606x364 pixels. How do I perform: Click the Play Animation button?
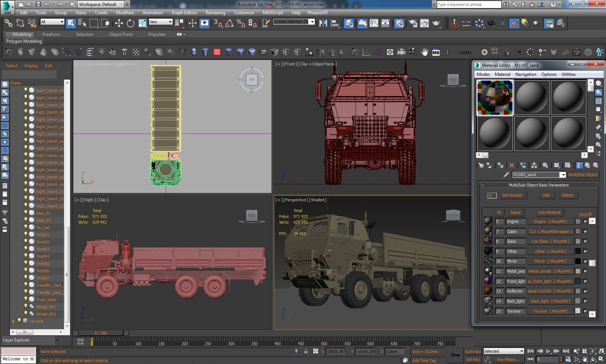[x=548, y=351]
